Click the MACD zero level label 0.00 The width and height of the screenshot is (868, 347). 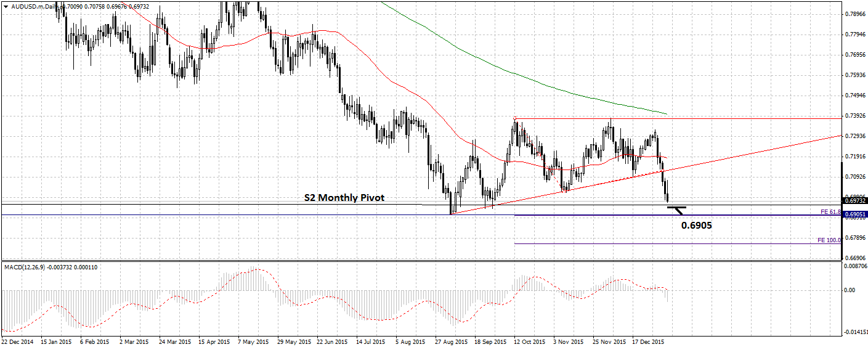point(850,290)
